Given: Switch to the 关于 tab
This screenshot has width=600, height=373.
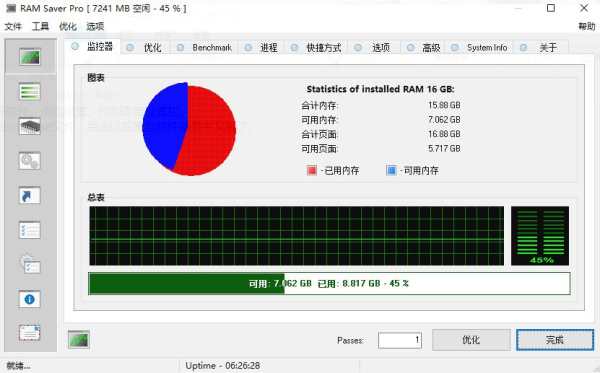Looking at the screenshot, I should point(541,47).
